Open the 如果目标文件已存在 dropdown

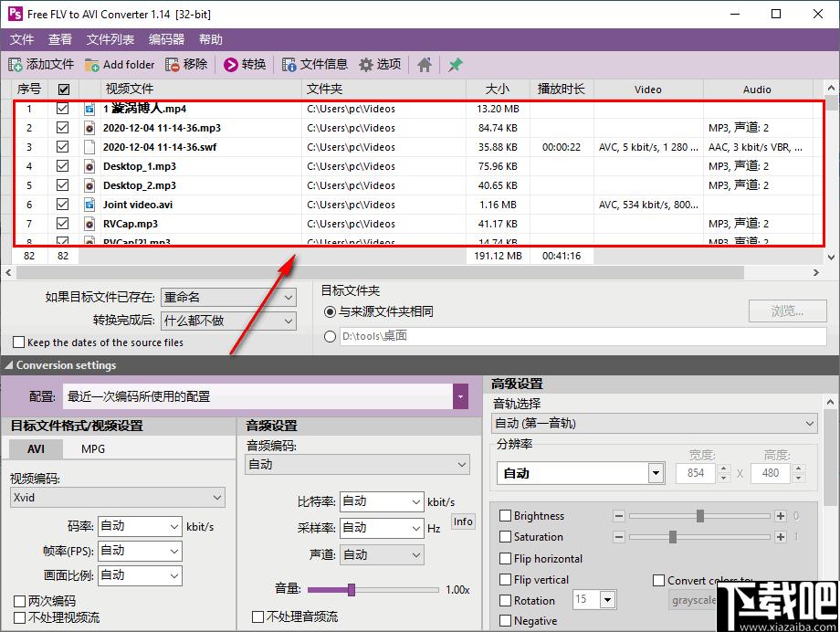pos(228,297)
